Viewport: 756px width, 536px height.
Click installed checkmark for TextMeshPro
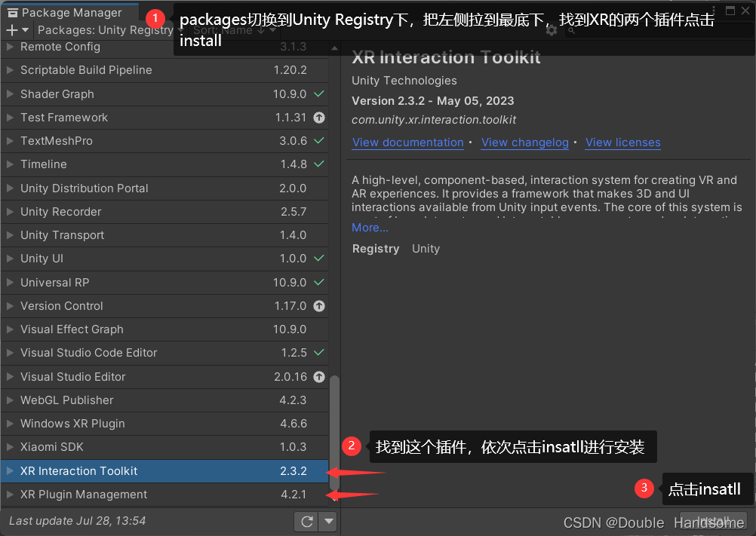319,141
